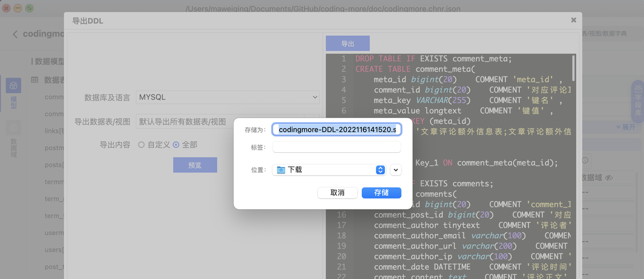This screenshot has width=644, height=279.
Task: Click the 数据表 table grid icon
Action: pos(35,80)
